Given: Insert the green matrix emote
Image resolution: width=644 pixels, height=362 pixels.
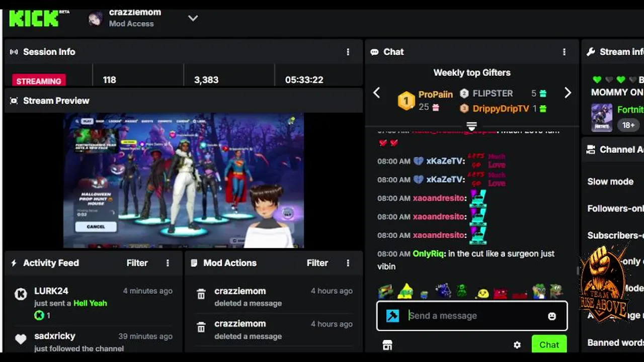Looking at the screenshot, I should tap(462, 291).
